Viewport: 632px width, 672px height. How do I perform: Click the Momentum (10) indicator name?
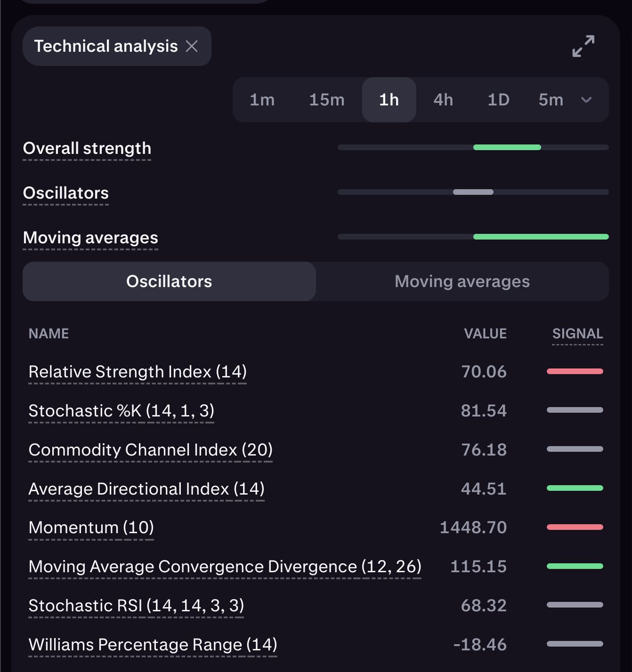[91, 528]
